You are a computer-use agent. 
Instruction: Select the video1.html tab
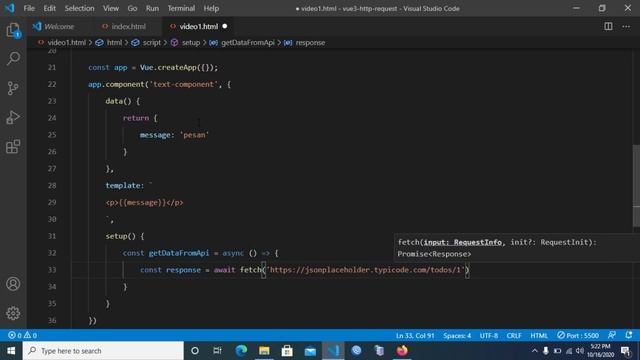pos(198,27)
